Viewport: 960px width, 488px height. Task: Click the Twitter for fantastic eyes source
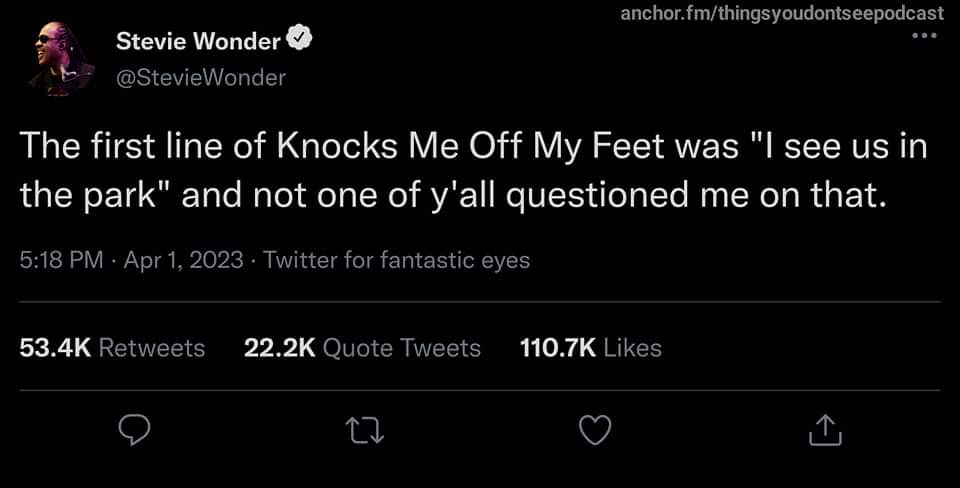[x=397, y=260]
